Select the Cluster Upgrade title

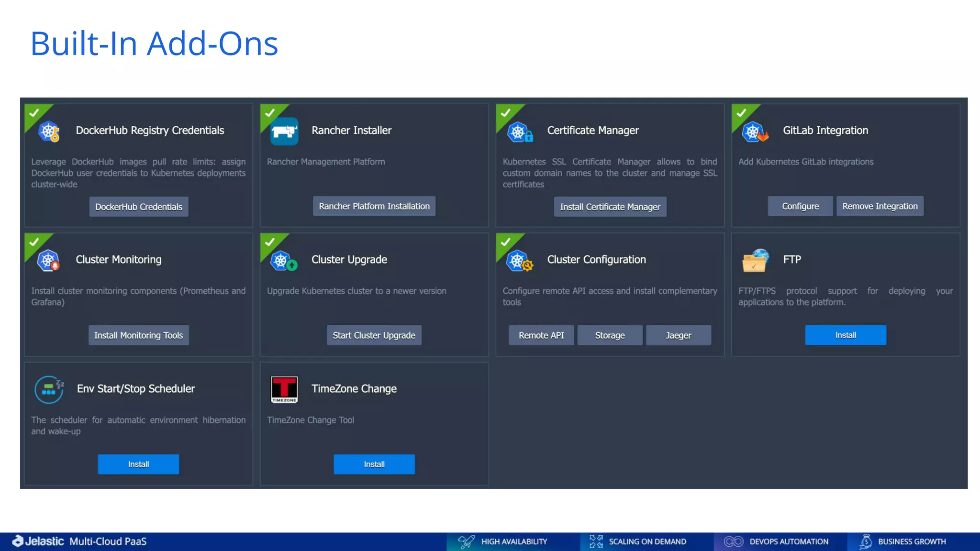tap(349, 260)
